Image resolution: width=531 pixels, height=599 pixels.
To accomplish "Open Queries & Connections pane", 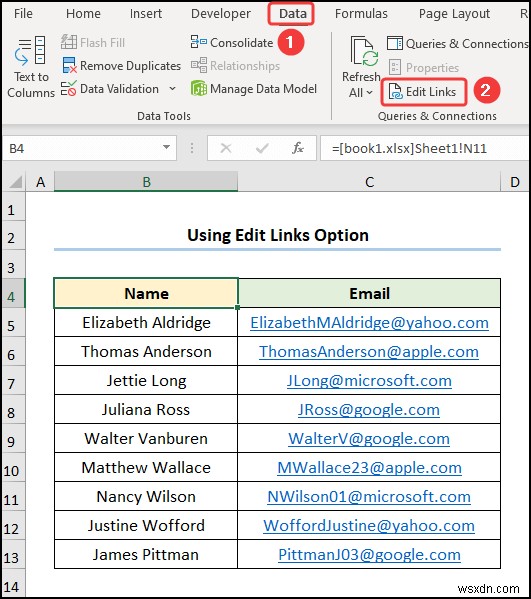I will (458, 44).
